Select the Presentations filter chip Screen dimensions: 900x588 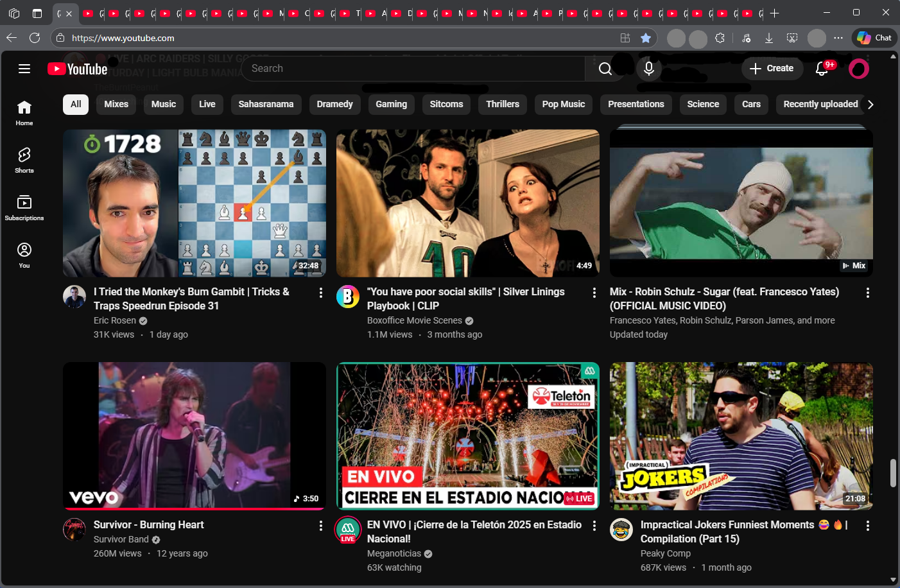pos(636,105)
